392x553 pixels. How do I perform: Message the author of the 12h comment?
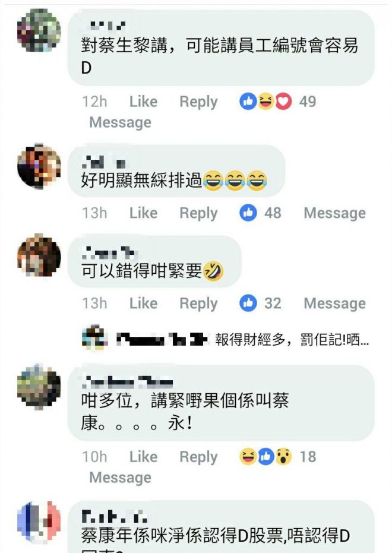click(120, 123)
